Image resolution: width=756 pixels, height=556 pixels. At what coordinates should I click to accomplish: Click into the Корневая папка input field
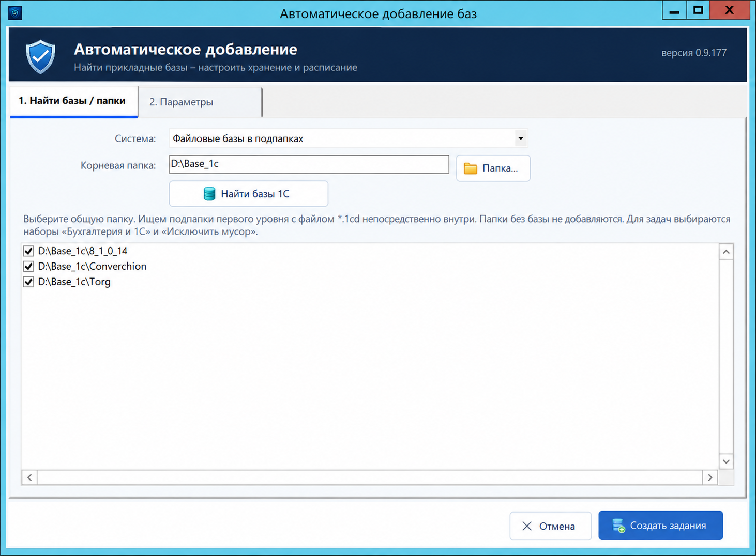(x=309, y=164)
